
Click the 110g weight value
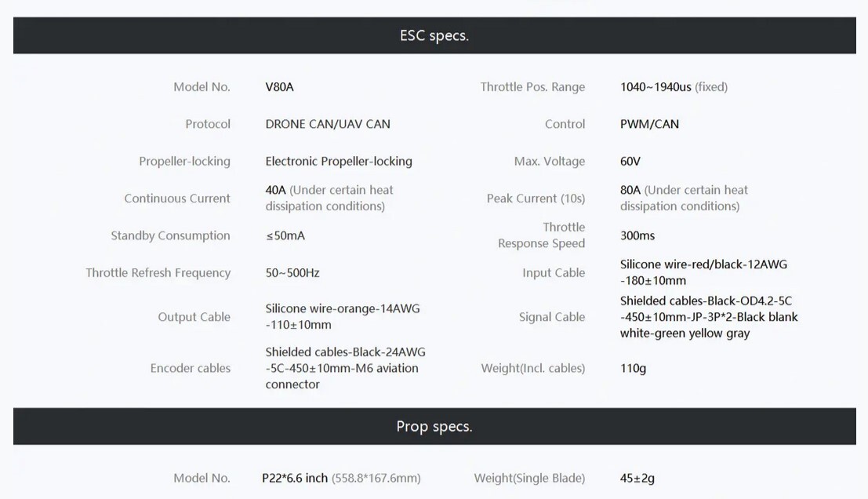[633, 368]
